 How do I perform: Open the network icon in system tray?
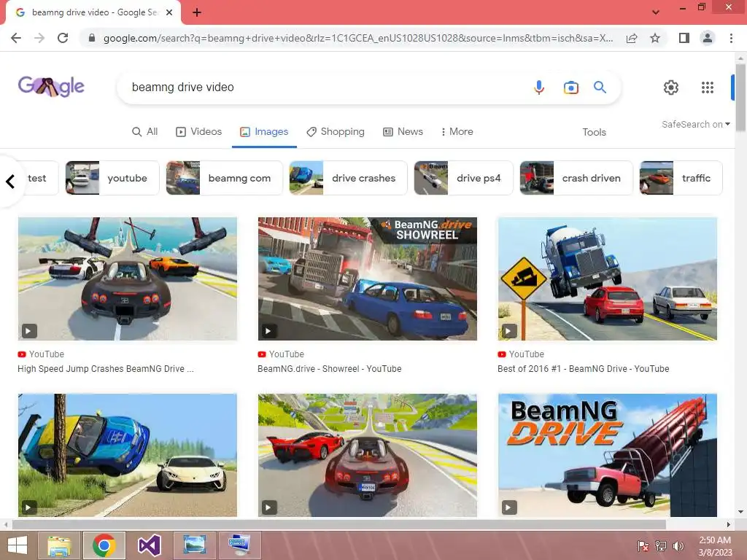(x=661, y=545)
